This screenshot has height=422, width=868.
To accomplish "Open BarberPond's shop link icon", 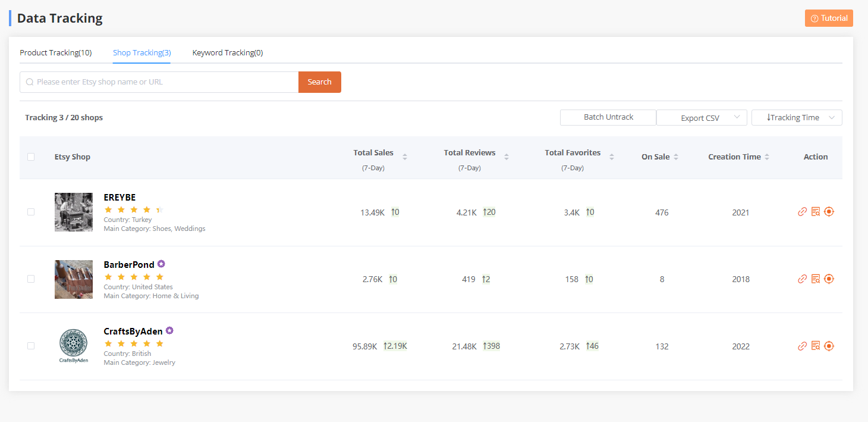I will click(802, 279).
